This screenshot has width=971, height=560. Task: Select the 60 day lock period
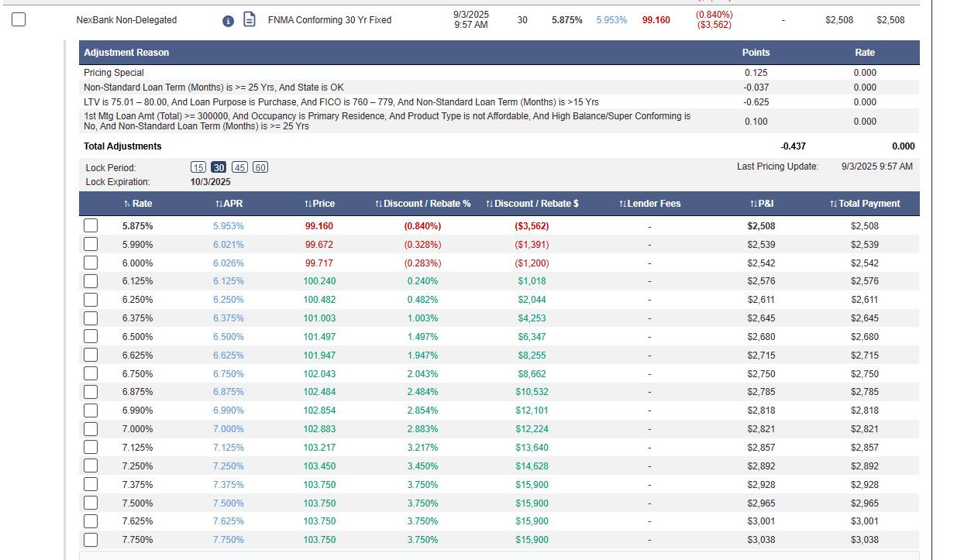(260, 167)
